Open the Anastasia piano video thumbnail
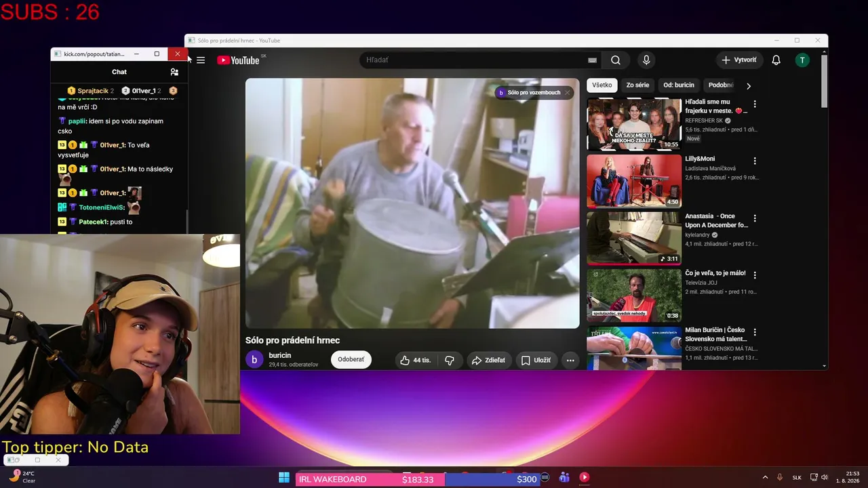The width and height of the screenshot is (868, 488). point(634,238)
